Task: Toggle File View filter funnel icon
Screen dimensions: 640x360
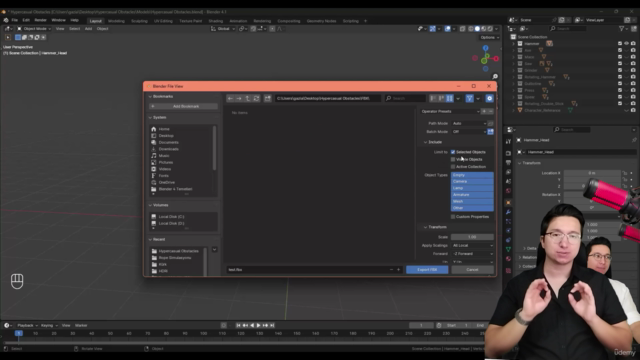Action: pos(469,98)
